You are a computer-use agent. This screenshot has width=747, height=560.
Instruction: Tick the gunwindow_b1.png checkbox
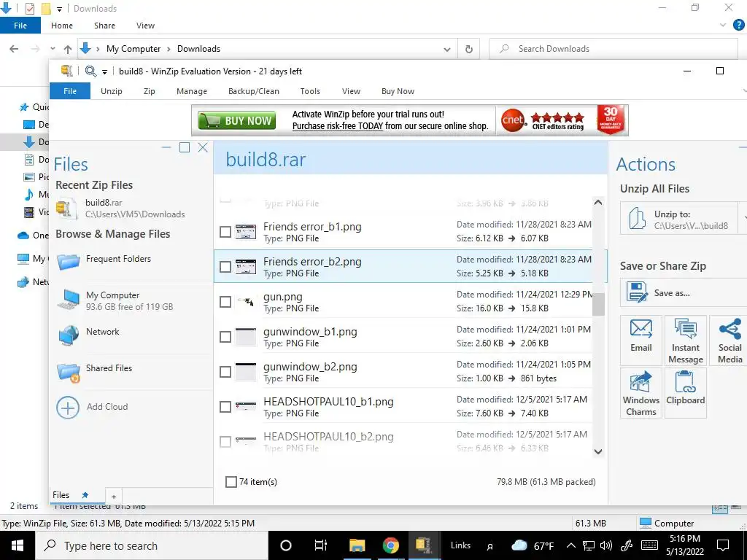click(x=225, y=337)
